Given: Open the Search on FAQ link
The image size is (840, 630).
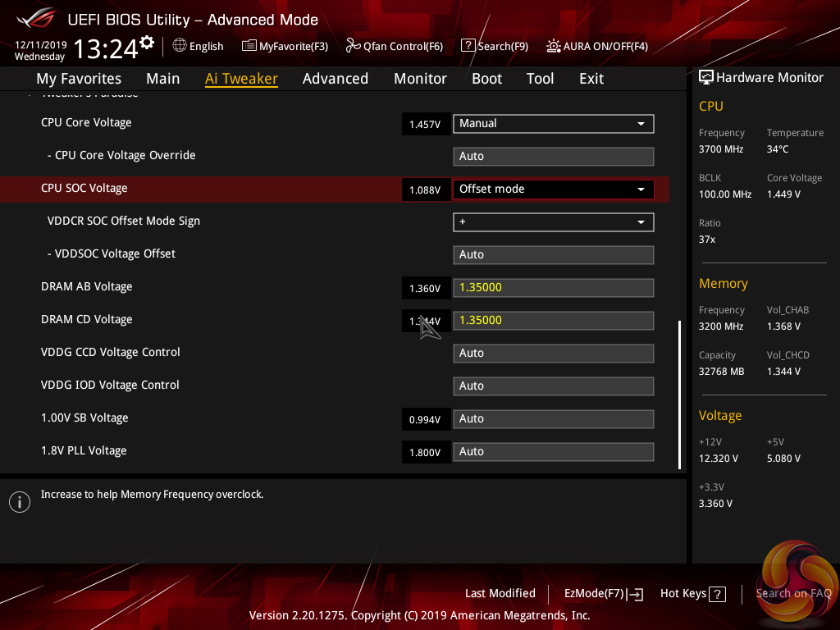Looking at the screenshot, I should pyautogui.click(x=793, y=593).
